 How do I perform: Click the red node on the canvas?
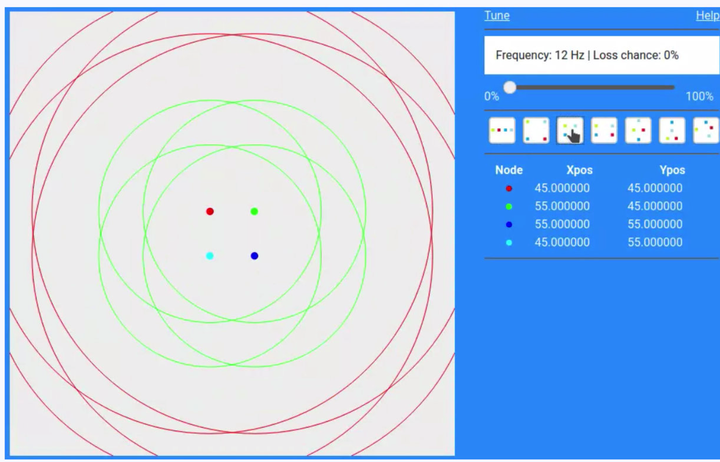pyautogui.click(x=210, y=211)
